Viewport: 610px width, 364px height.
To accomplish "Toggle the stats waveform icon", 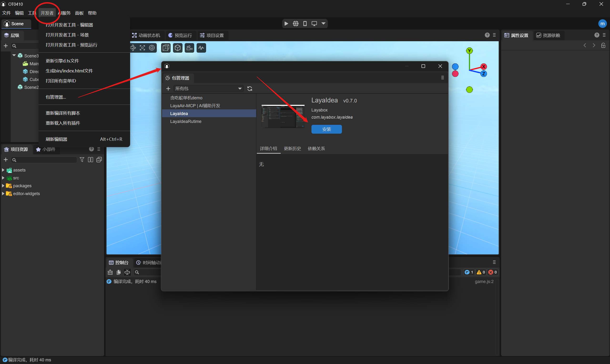I will (201, 48).
